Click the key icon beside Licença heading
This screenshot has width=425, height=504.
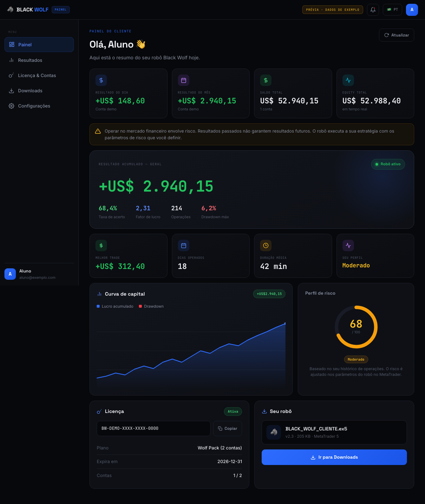tap(99, 411)
